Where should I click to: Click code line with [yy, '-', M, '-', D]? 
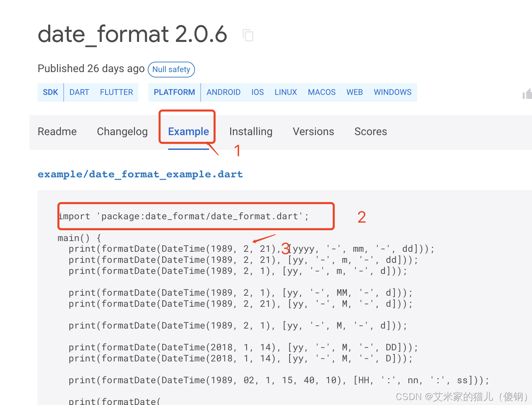pyautogui.click(x=241, y=359)
